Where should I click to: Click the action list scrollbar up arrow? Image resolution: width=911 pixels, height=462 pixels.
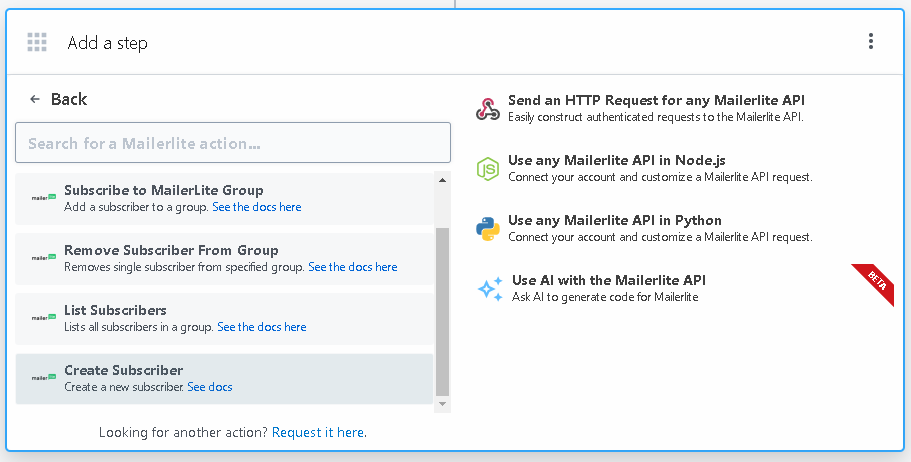click(x=442, y=180)
